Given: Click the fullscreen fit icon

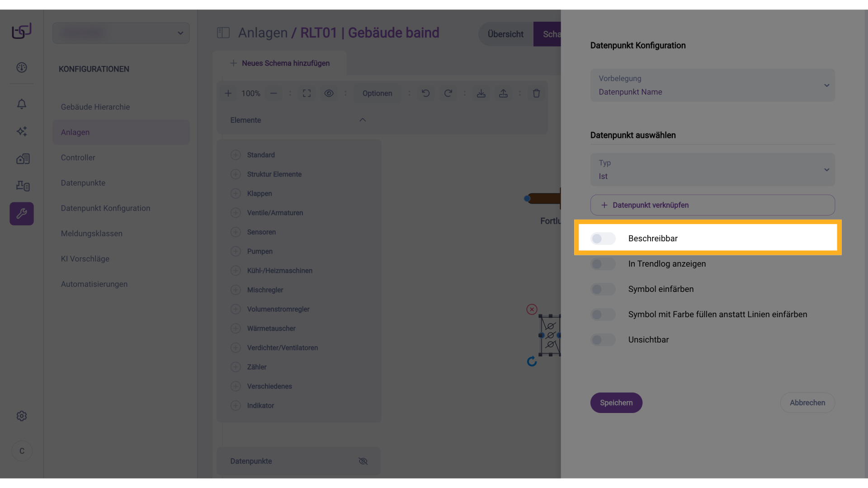Looking at the screenshot, I should coord(307,93).
